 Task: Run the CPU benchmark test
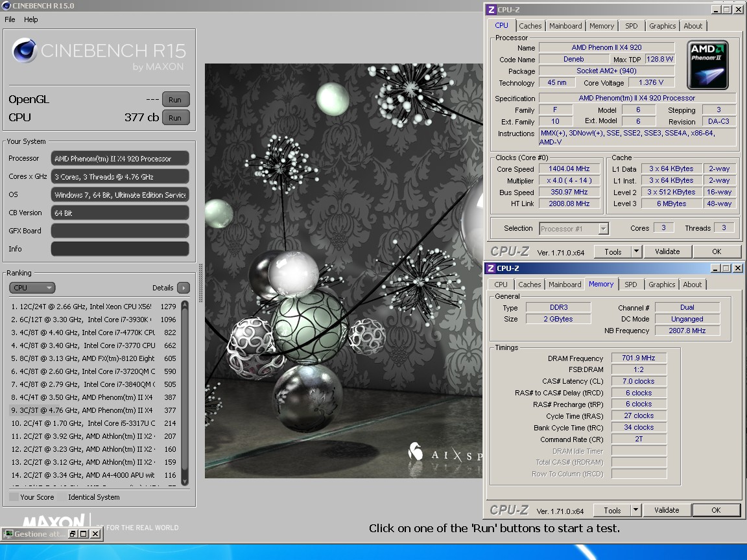(175, 117)
